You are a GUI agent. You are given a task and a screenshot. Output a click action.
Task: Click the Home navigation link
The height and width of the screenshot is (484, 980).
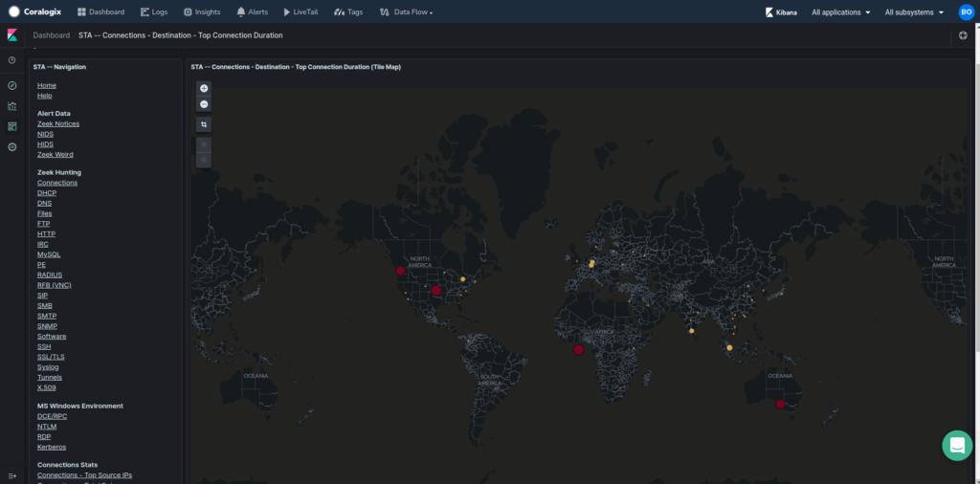click(47, 85)
